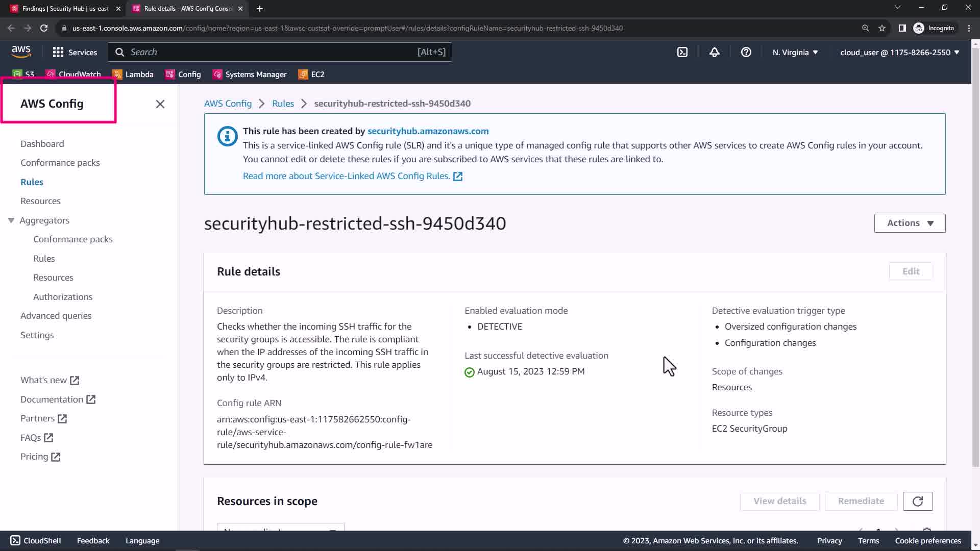This screenshot has width=980, height=551.
Task: Refresh the Resources in scope list
Action: (917, 501)
